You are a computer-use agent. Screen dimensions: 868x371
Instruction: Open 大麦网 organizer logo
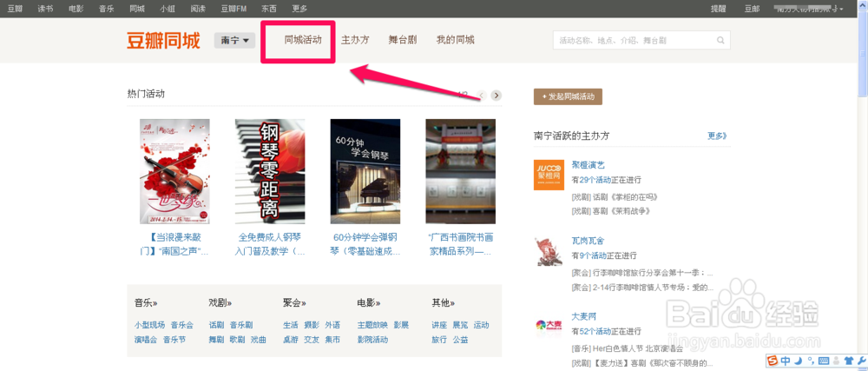tap(549, 325)
